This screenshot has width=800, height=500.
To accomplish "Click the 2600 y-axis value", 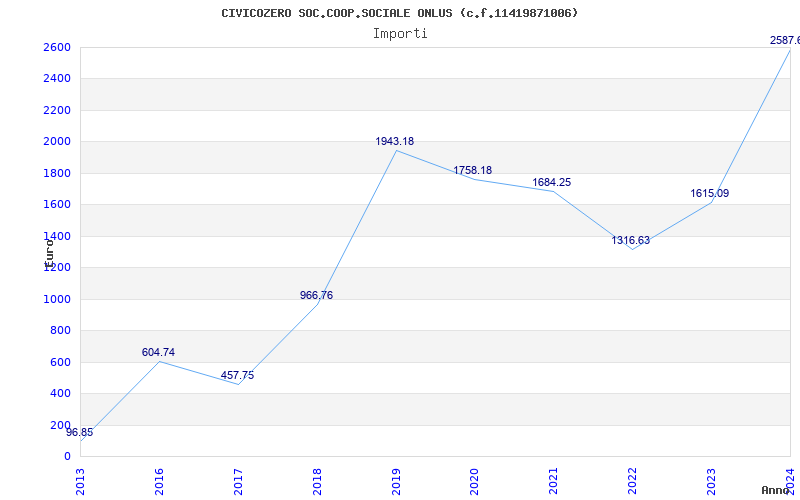I will click(x=57, y=47).
